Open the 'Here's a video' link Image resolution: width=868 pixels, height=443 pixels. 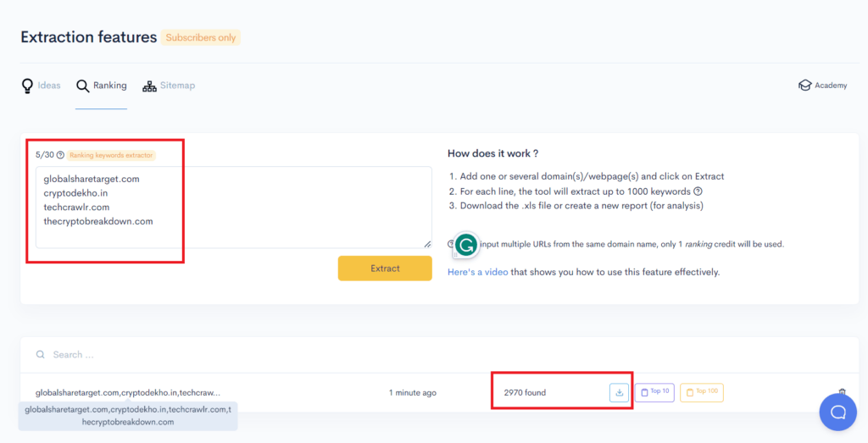pos(477,272)
